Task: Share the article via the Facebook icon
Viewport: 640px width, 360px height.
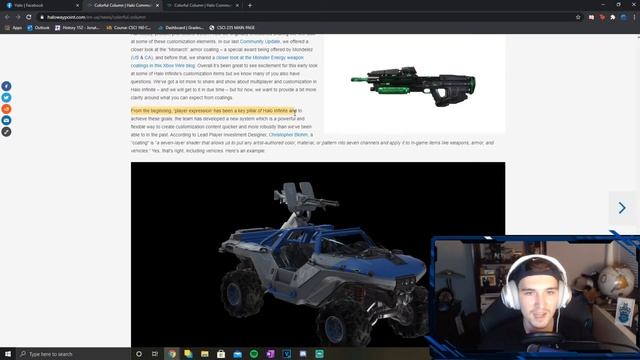Action: click(x=6, y=86)
